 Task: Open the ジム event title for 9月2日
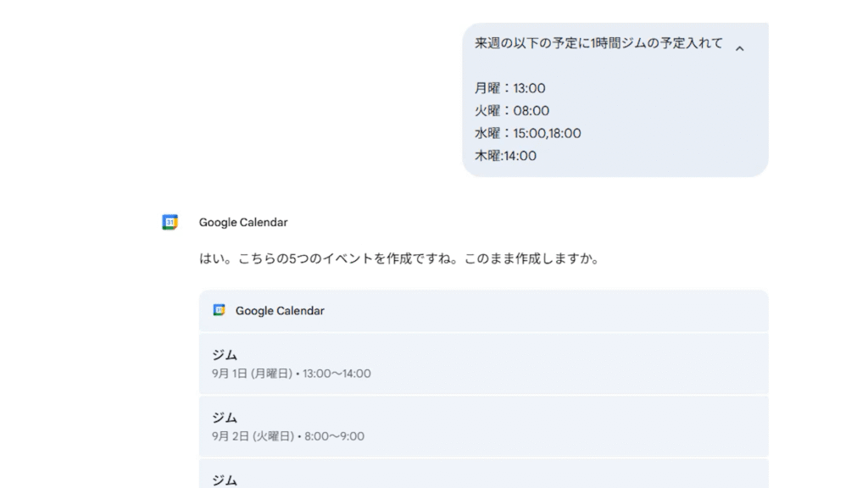coord(225,418)
